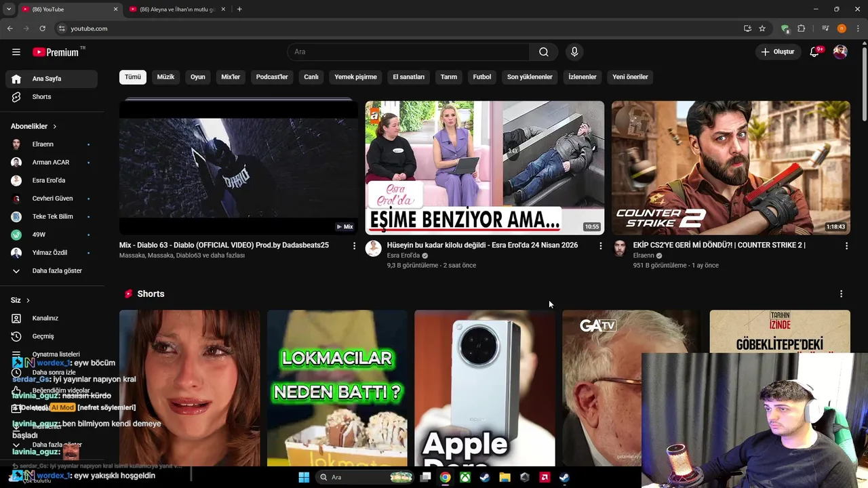
Task: Click Elraenn channel avatar under CS2 video
Action: [620, 248]
